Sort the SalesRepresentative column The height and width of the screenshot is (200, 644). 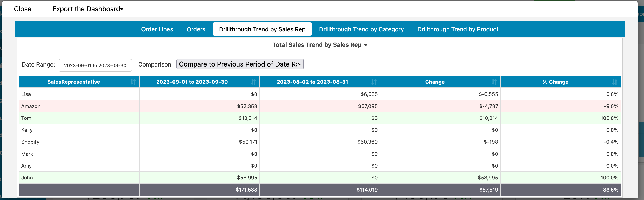(133, 82)
